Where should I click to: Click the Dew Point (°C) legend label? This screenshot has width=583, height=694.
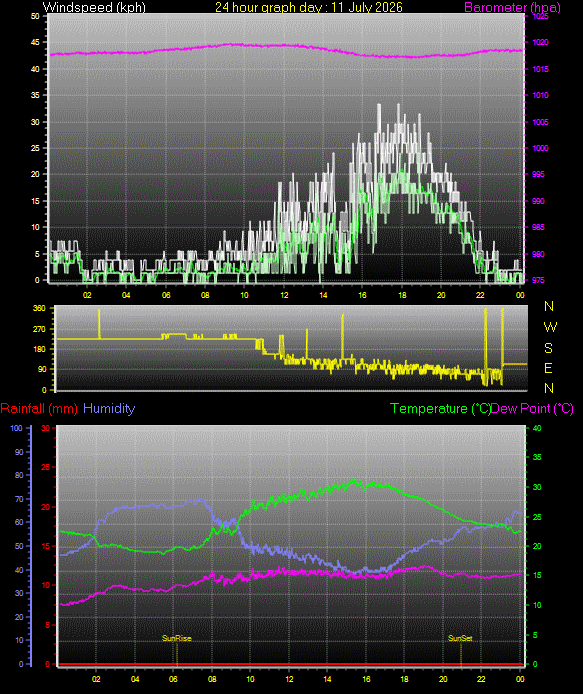532,408
